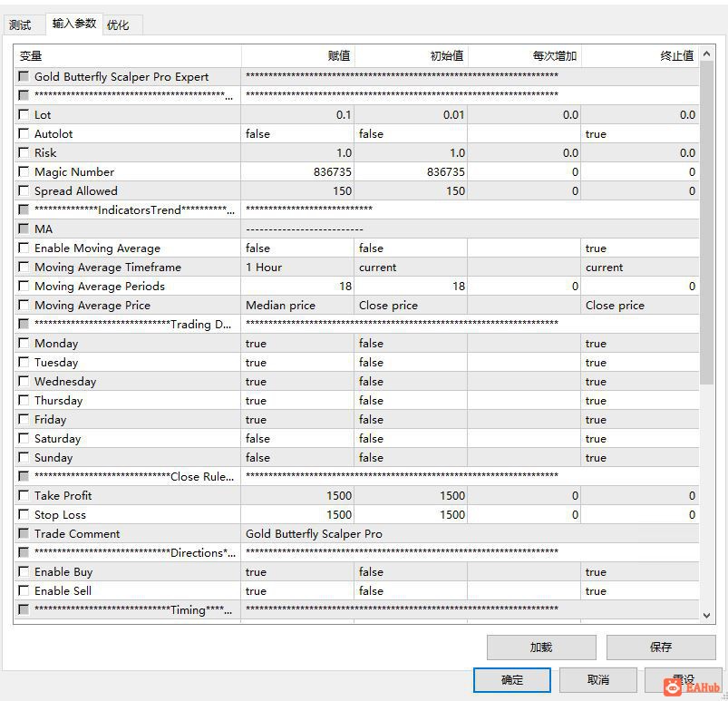728x701 pixels.
Task: Click the Monday 终止值 'true'
Action: (640, 344)
